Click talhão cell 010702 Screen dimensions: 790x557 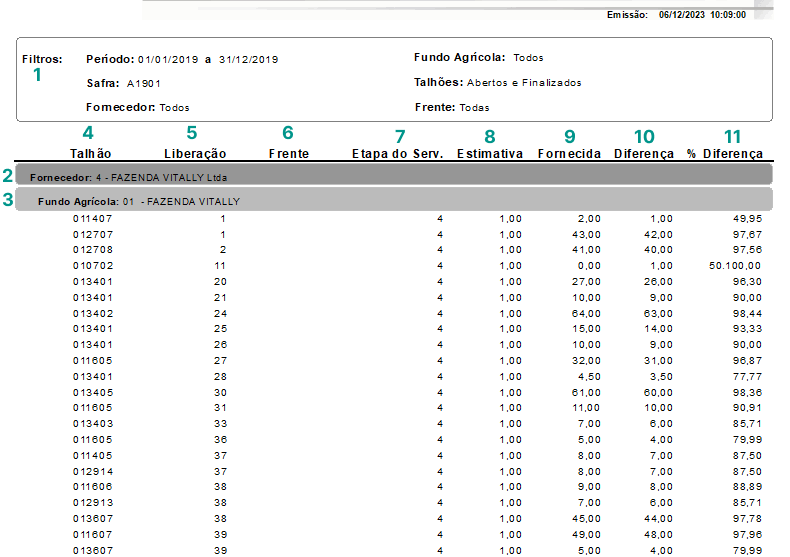coord(93,266)
